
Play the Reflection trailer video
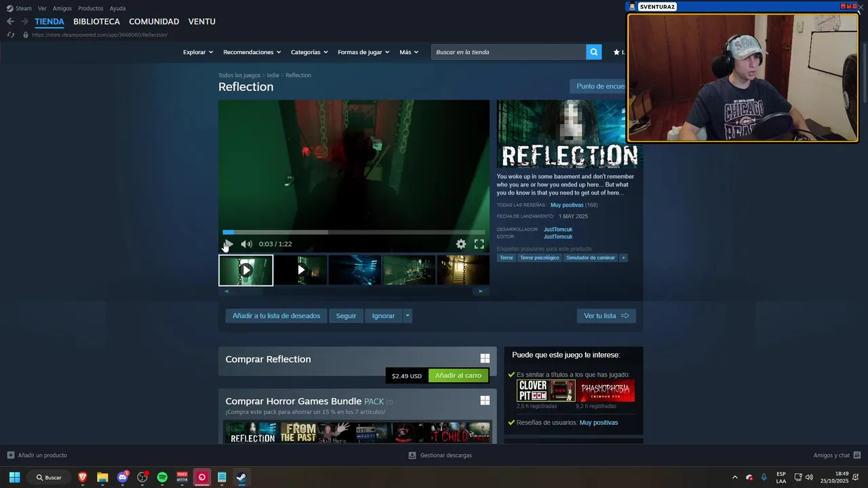[x=229, y=244]
